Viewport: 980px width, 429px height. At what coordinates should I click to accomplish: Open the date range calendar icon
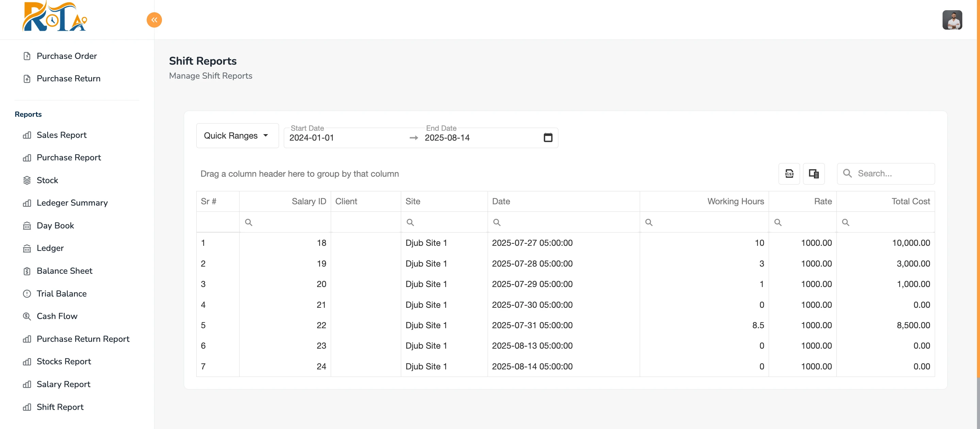548,138
